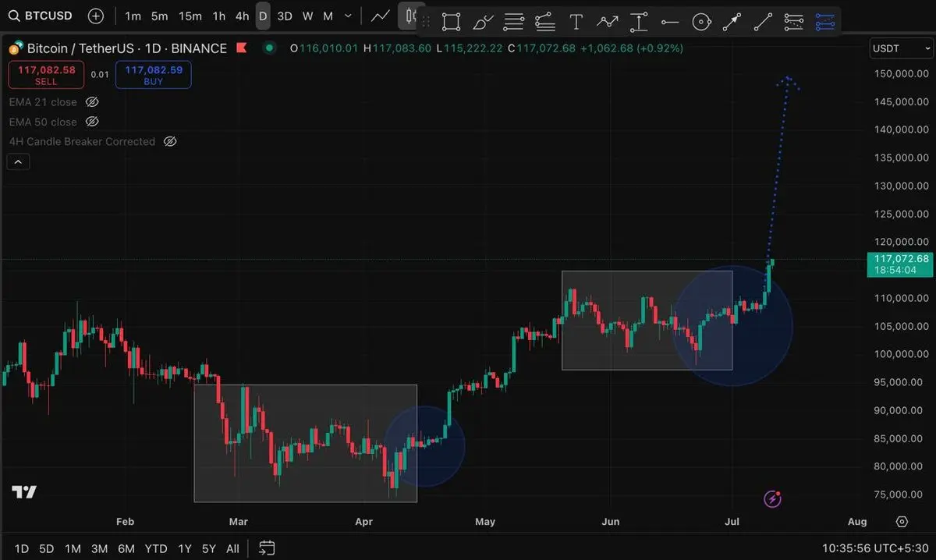Click the 4H Candle Breaker Corrected label

click(x=82, y=142)
